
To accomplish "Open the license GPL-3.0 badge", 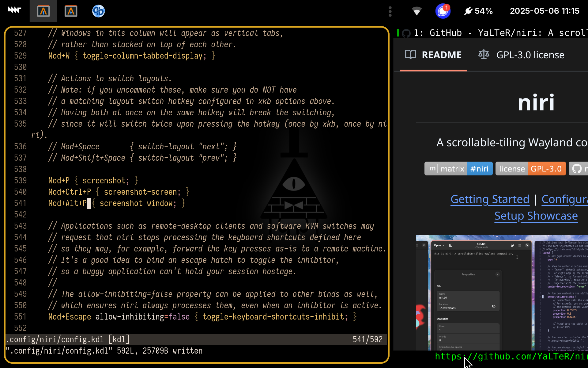I will click(x=531, y=169).
